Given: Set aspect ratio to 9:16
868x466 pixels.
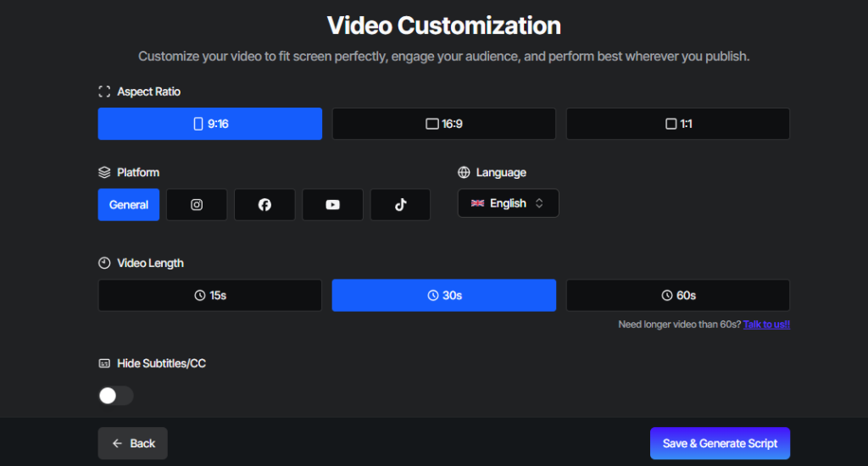Looking at the screenshot, I should tap(210, 124).
